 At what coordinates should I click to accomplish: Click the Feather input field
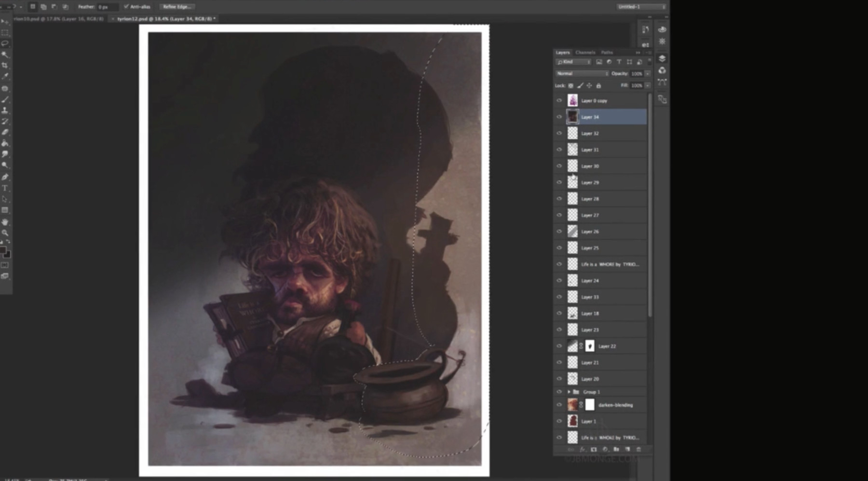click(x=107, y=7)
